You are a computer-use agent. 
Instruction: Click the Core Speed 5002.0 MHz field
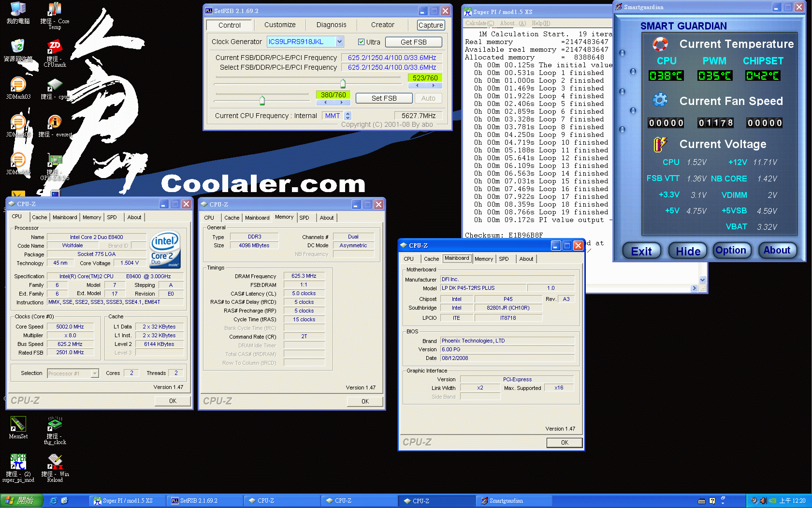tap(70, 327)
